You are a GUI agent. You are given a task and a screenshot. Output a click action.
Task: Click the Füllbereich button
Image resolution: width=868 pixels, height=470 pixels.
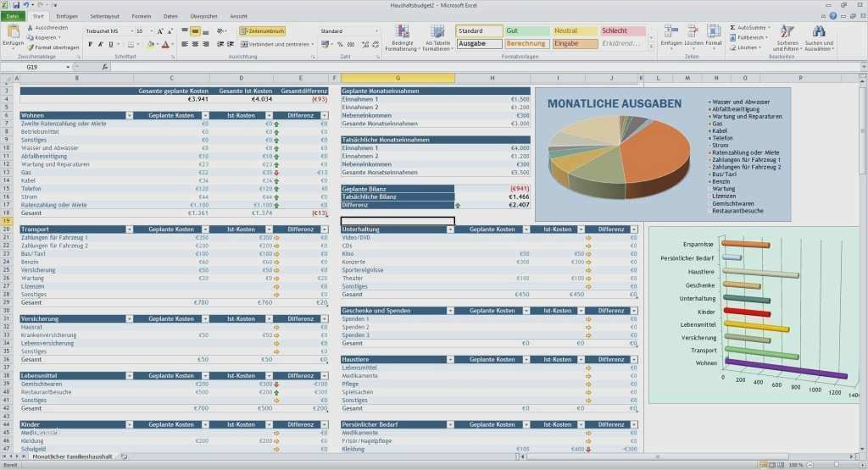748,37
